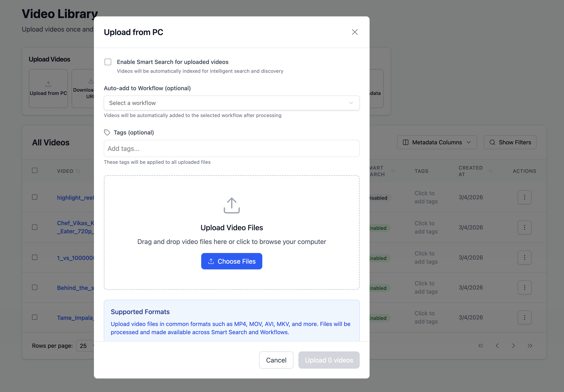Expand the Metadata Columns dropdown
This screenshot has height=392, width=564.
click(437, 142)
